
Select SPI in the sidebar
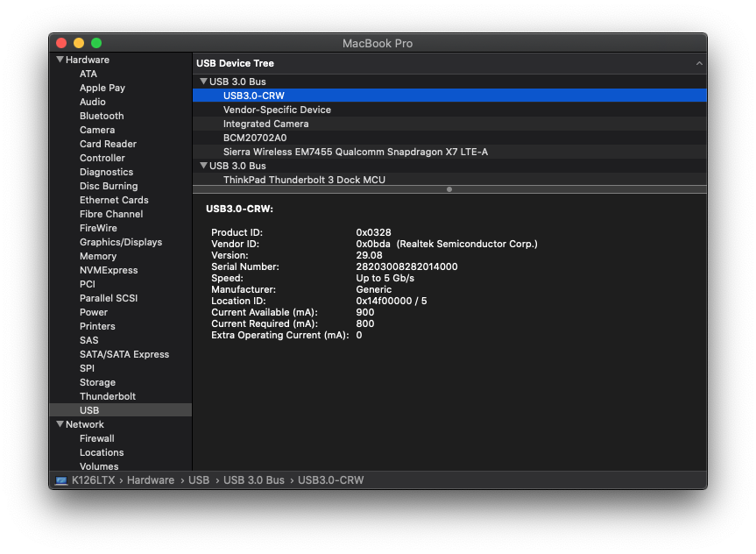(x=87, y=367)
